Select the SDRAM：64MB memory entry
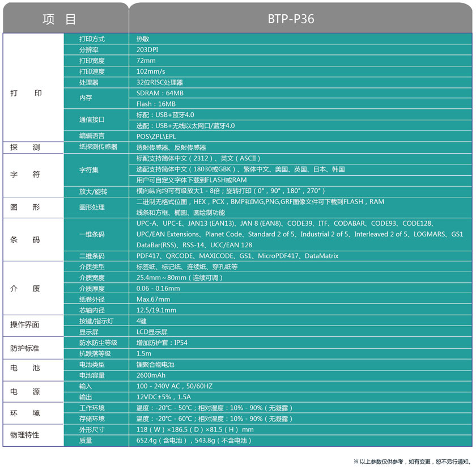476x469 pixels. coord(160,93)
